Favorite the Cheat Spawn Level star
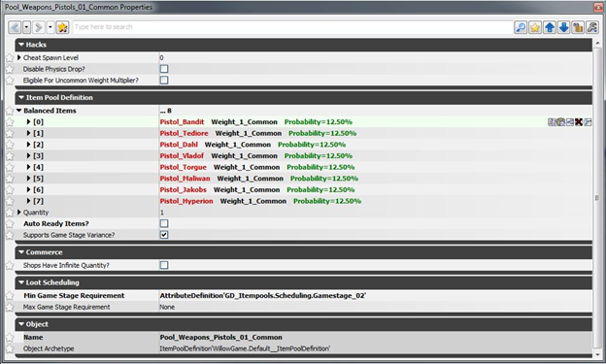The height and width of the screenshot is (364, 606). coord(10,58)
